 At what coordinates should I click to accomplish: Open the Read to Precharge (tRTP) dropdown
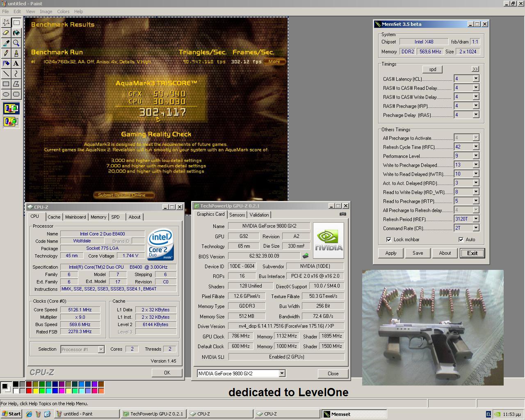[x=476, y=201]
